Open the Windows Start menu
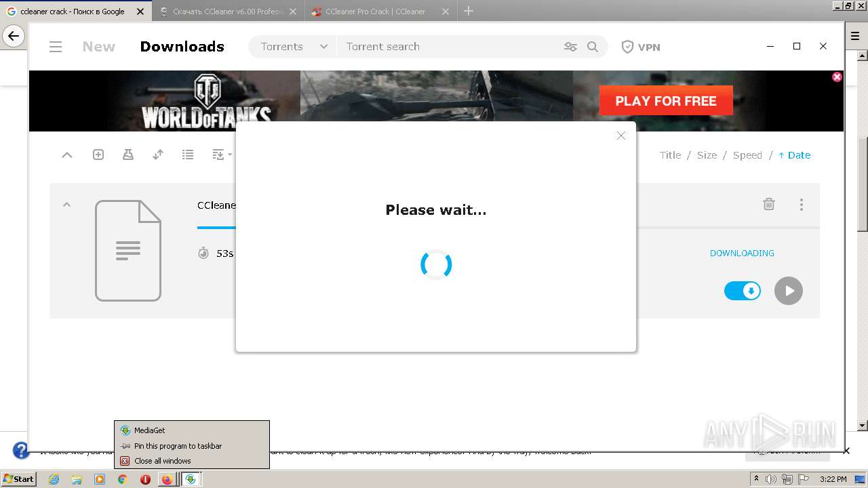Image resolution: width=868 pixels, height=488 pixels. tap(18, 479)
